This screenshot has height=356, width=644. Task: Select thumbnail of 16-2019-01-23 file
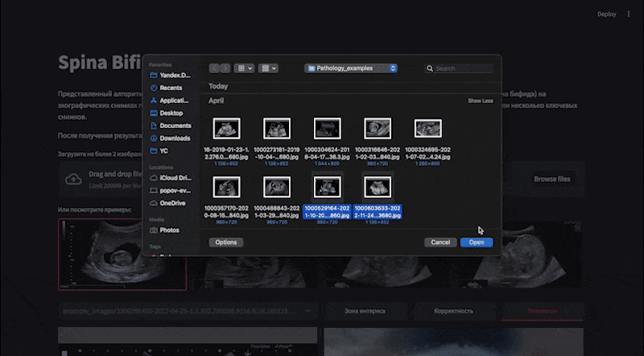click(226, 128)
